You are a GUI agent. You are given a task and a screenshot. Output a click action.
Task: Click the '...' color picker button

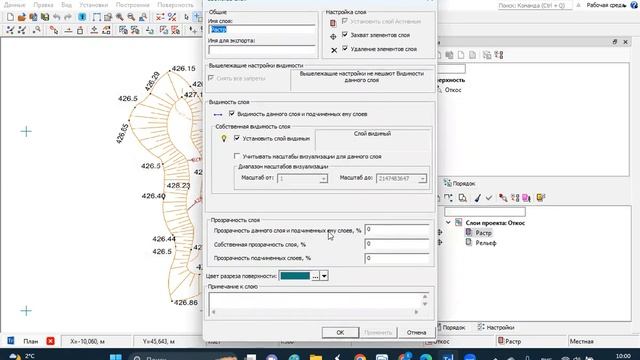[x=315, y=276]
